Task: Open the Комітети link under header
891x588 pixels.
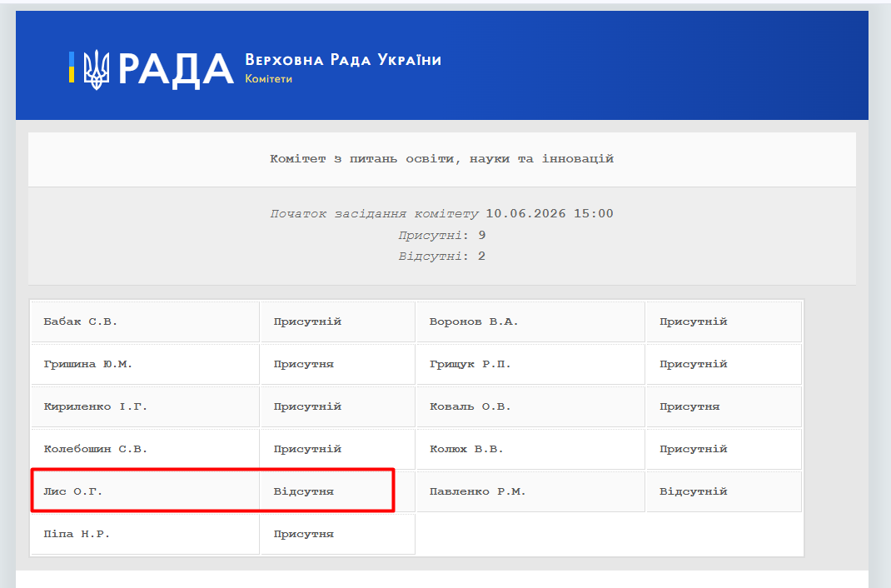Action: 268,79
